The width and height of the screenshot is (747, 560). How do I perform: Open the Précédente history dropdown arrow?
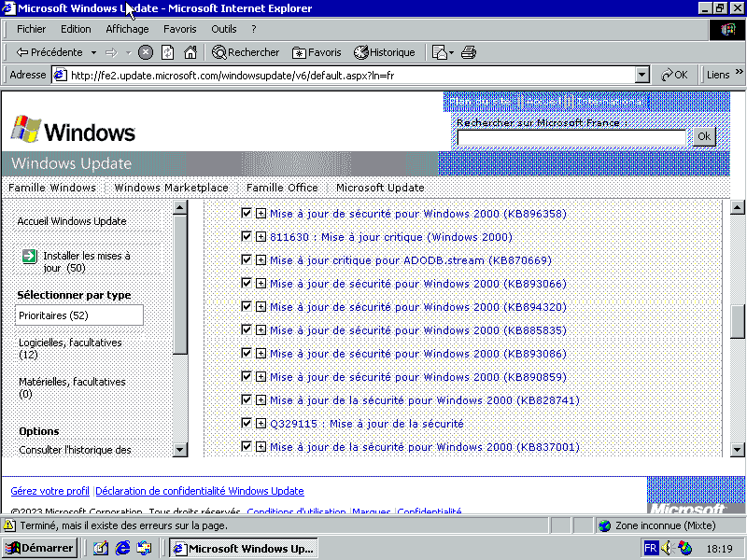(x=94, y=52)
